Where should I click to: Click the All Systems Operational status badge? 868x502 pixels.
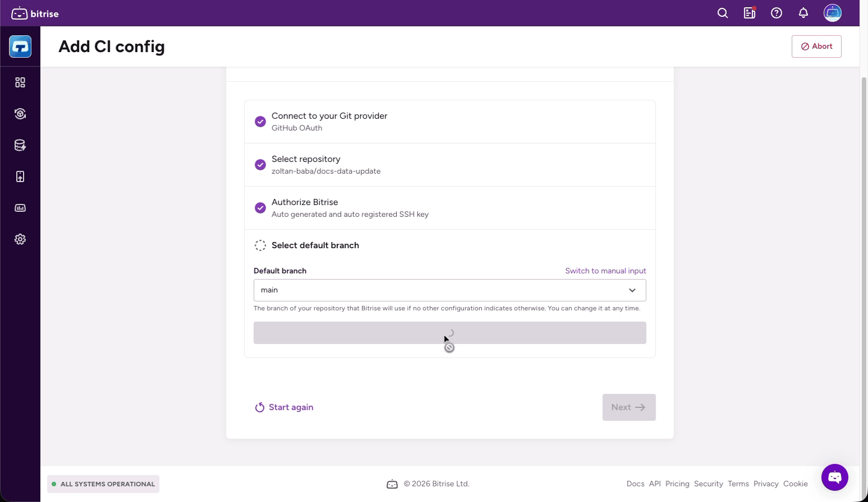pyautogui.click(x=103, y=484)
